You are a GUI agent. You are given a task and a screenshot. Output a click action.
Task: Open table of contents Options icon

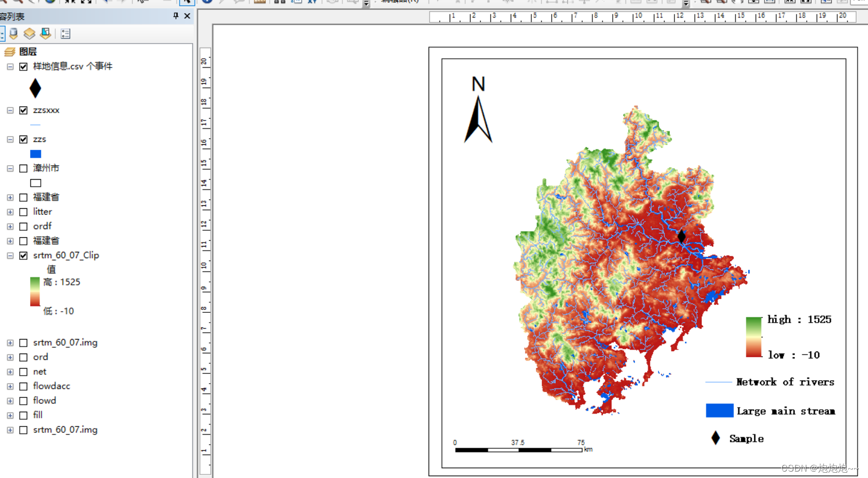point(66,34)
